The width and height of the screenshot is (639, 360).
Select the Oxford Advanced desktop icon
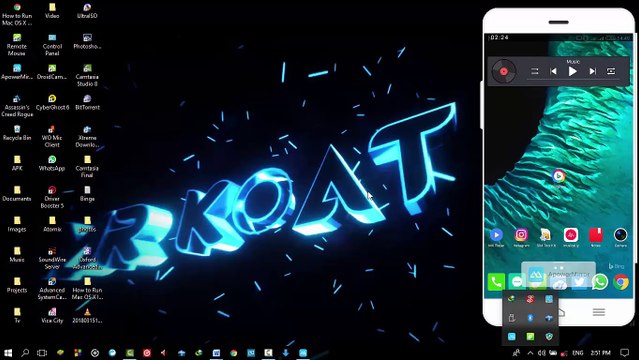point(87,258)
